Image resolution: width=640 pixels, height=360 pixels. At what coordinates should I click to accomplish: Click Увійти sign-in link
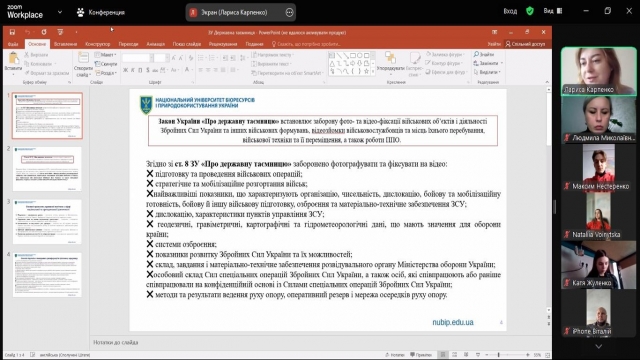[494, 44]
